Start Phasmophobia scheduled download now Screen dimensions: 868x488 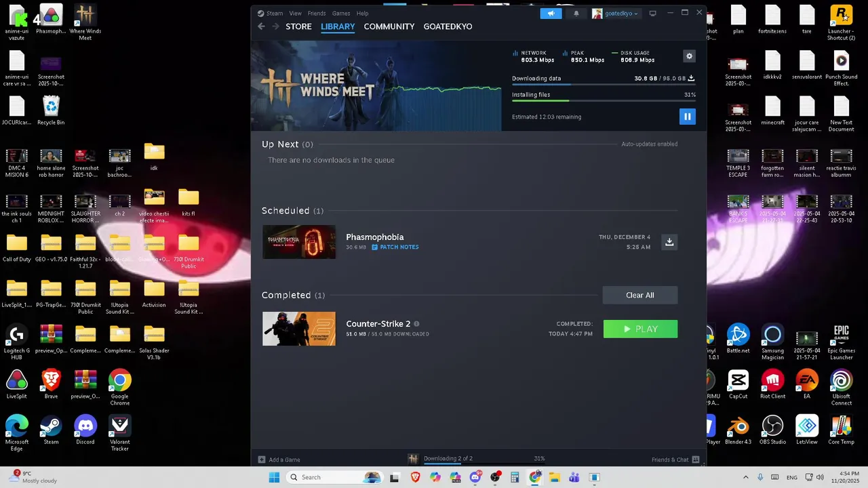pos(669,242)
